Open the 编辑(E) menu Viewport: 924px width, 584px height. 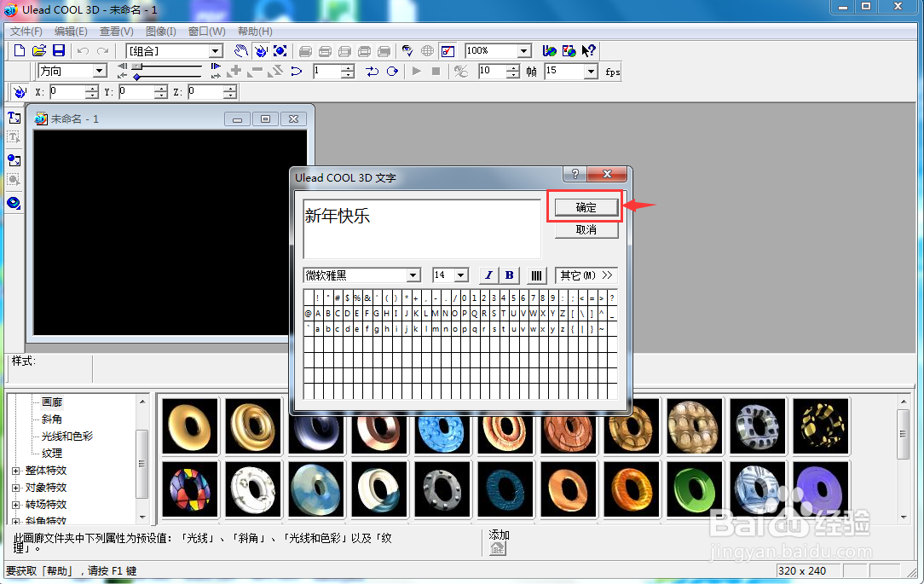(x=71, y=32)
